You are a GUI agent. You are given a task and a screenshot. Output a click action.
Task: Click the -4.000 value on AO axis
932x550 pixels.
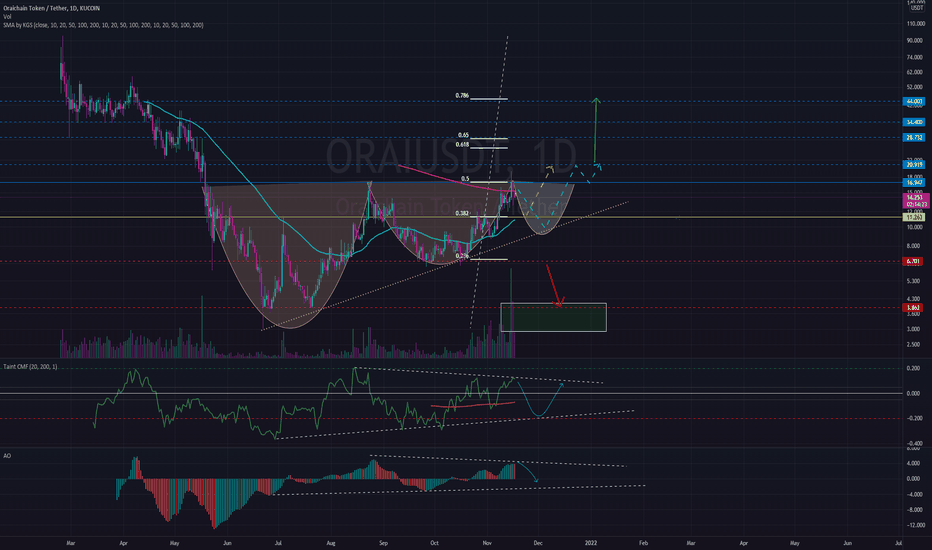tap(914, 494)
